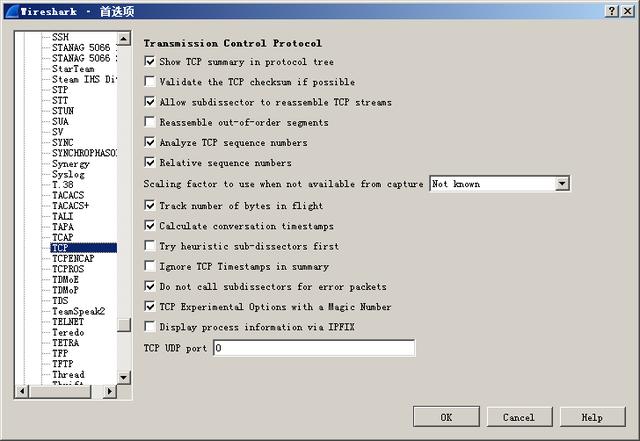The height and width of the screenshot is (441, 640).
Task: Select SSH in protocol tree
Action: (x=60, y=37)
